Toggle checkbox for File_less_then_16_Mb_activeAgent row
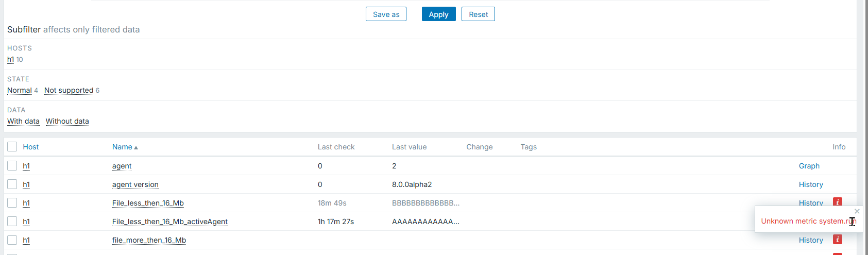The image size is (868, 255). pyautogui.click(x=12, y=222)
